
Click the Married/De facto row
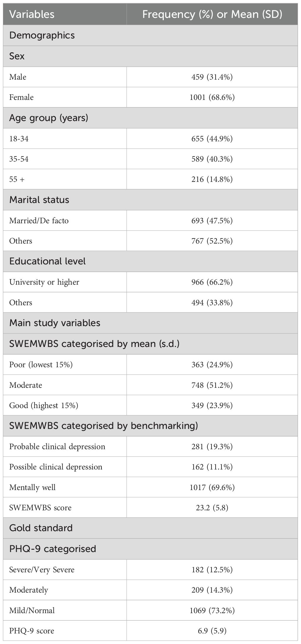[x=150, y=220]
